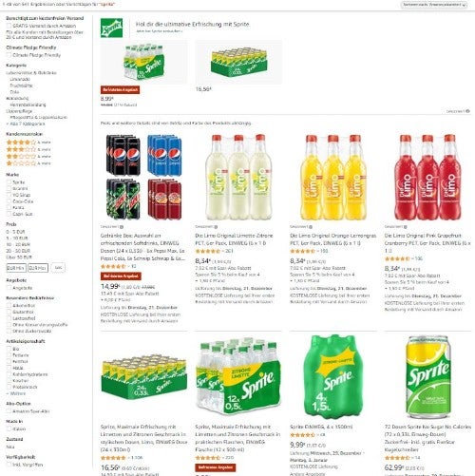Choose the 5 - 10 EUR price range
This screenshot has height=476, width=475.
coord(17,238)
